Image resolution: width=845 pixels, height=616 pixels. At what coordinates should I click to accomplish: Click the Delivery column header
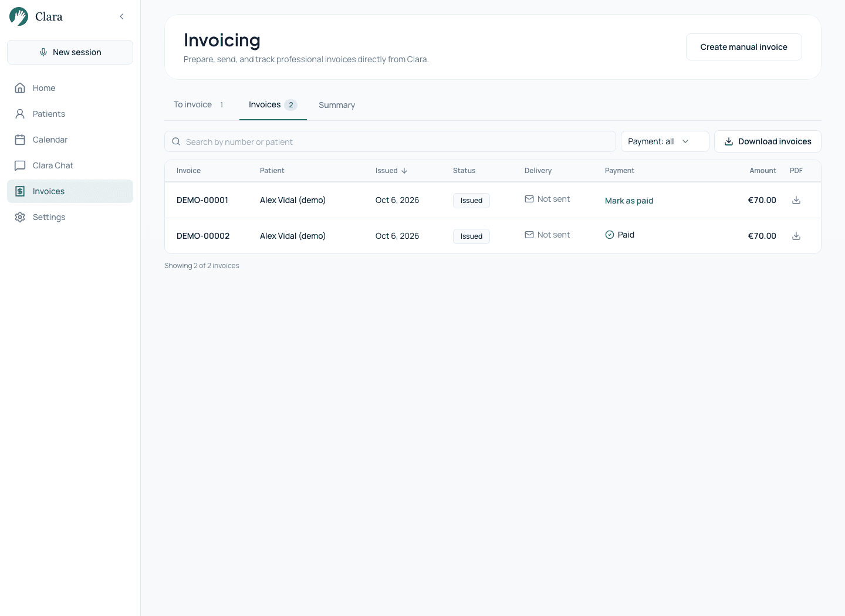point(538,171)
